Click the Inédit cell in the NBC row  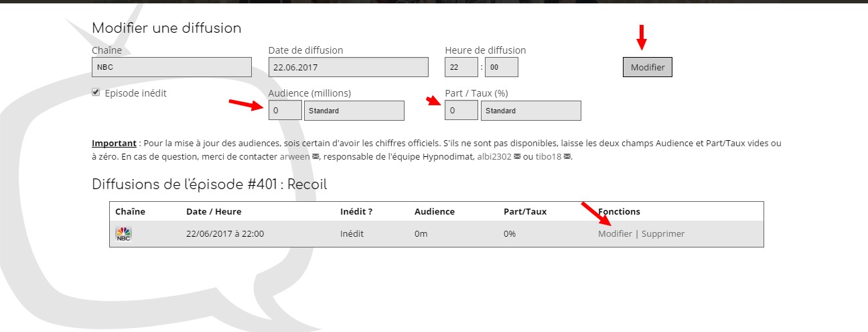pos(353,233)
